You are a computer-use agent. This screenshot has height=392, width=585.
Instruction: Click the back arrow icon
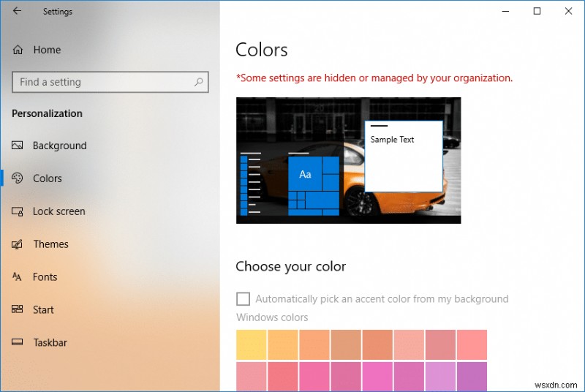(x=17, y=11)
